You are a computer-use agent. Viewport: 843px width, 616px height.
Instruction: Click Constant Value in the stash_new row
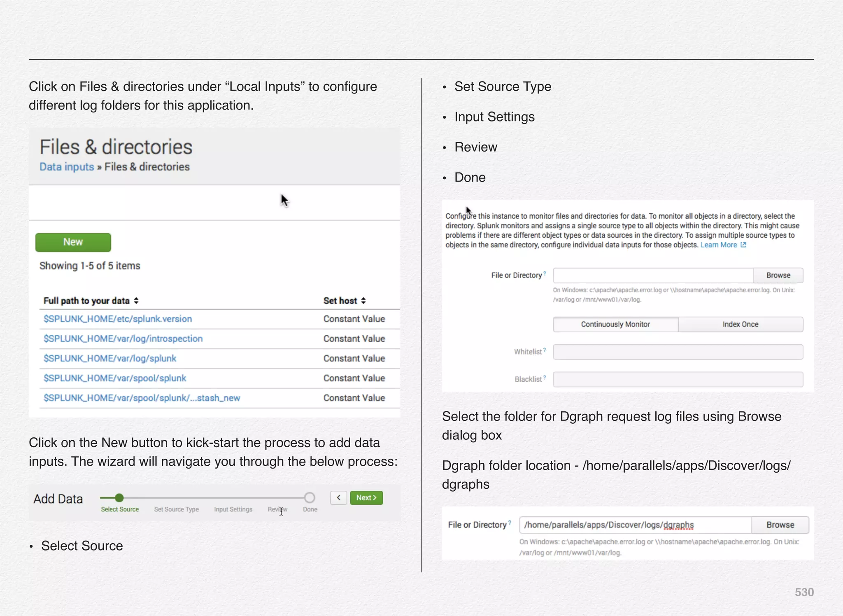click(354, 398)
